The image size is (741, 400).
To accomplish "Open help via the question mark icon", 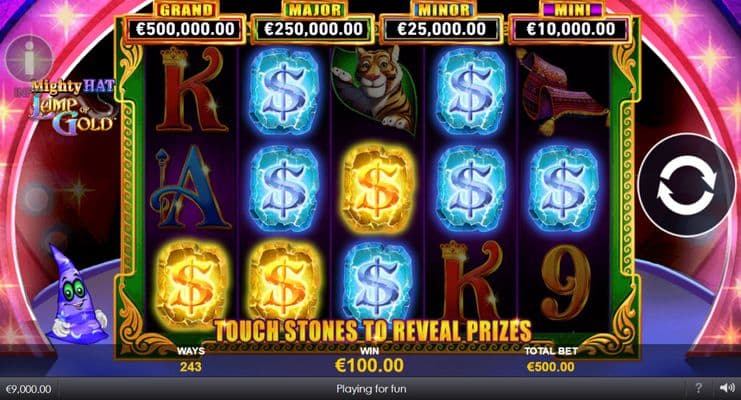I will point(698,389).
